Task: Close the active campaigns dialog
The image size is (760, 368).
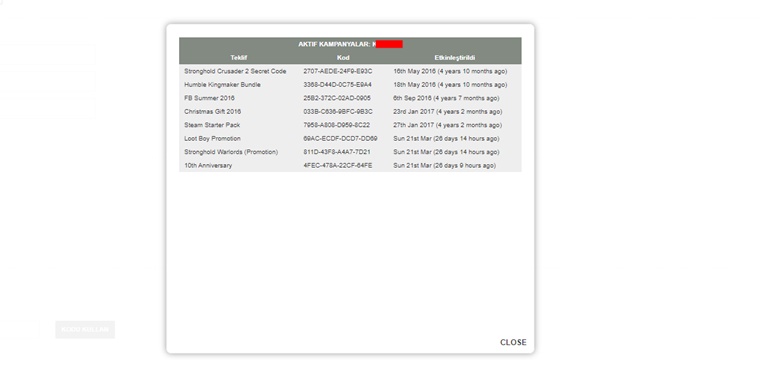Action: coord(513,342)
